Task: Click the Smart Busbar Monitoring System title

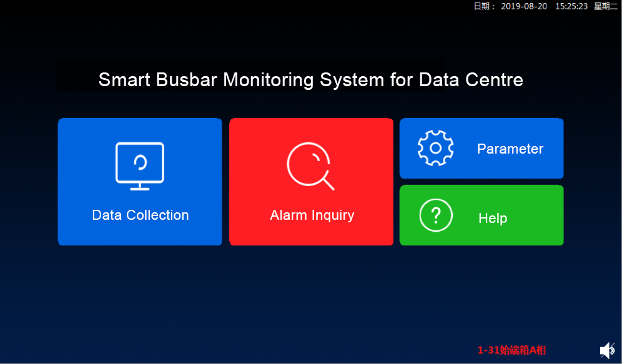Action: 310,80
